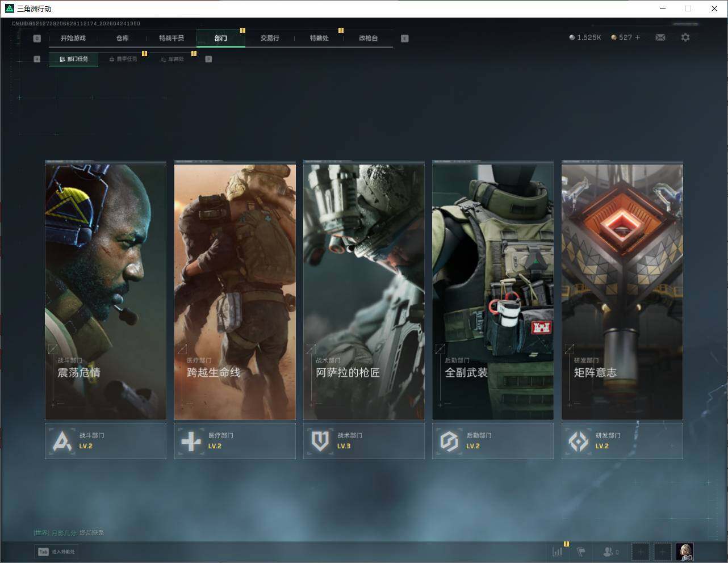This screenshot has height=563, width=728.
Task: Click the world chat message line
Action: click(69, 532)
